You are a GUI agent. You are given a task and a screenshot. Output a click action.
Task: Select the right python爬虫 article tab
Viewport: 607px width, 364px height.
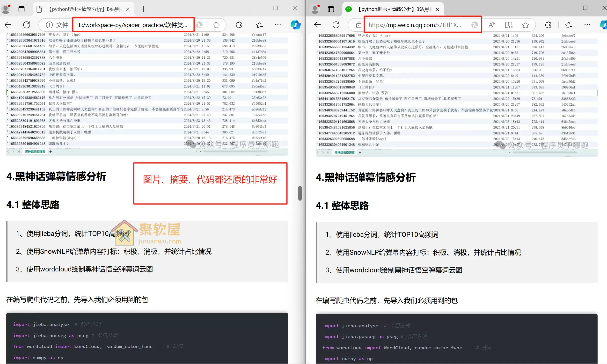[x=392, y=9]
